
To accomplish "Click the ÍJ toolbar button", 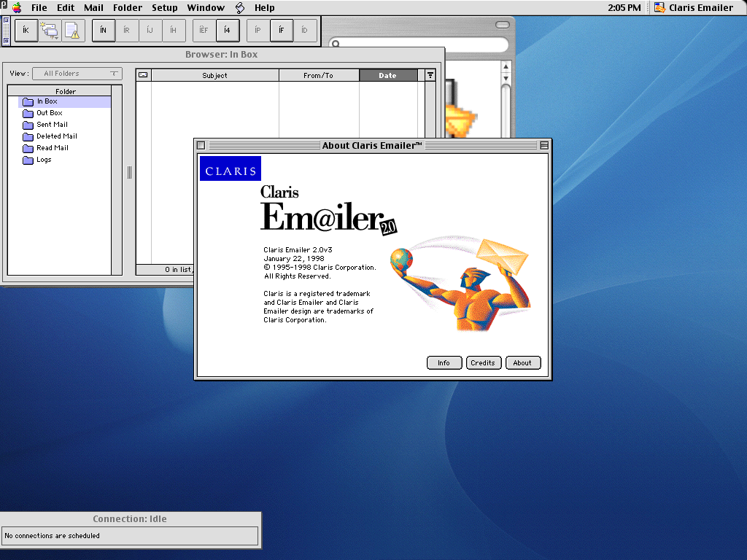I will [x=150, y=30].
